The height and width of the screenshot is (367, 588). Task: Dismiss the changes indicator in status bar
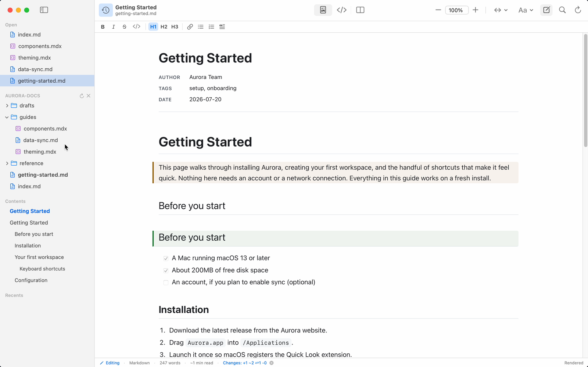[272, 363]
